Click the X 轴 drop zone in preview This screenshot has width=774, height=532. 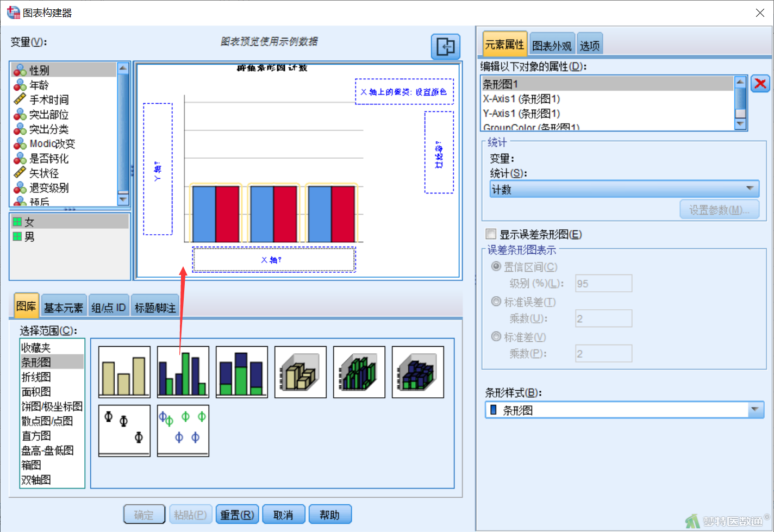(x=274, y=260)
